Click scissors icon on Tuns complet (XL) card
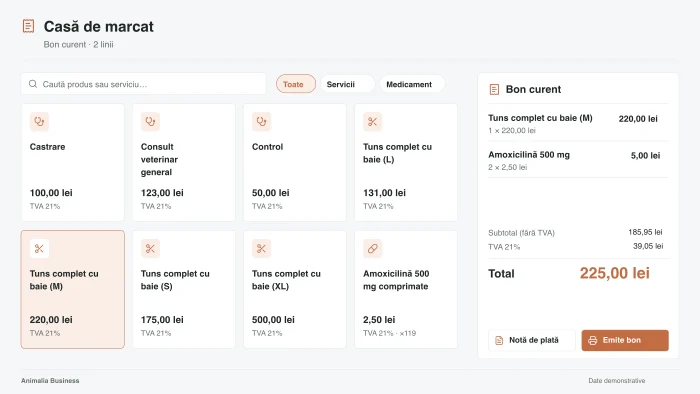 point(261,249)
